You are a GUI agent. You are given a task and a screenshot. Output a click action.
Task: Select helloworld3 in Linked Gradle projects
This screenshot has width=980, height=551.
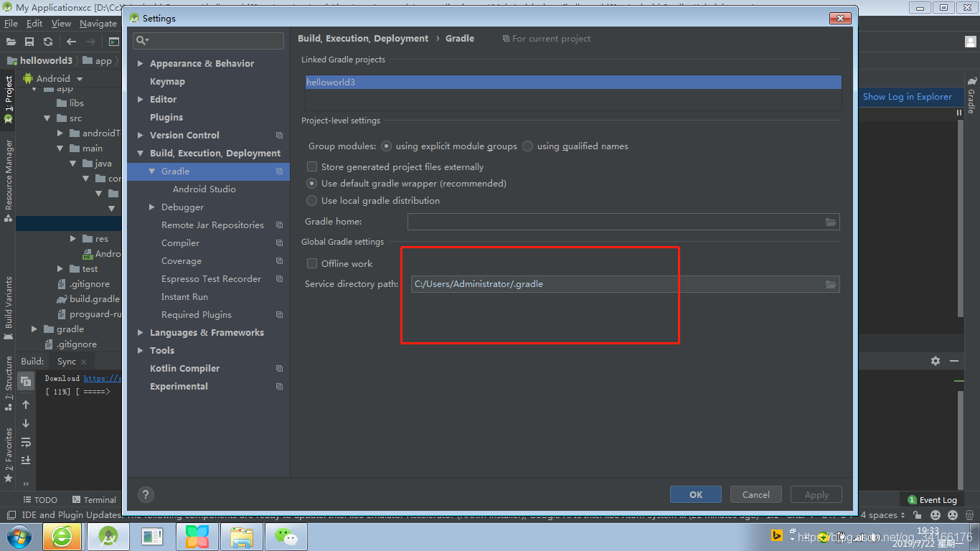pos(573,83)
